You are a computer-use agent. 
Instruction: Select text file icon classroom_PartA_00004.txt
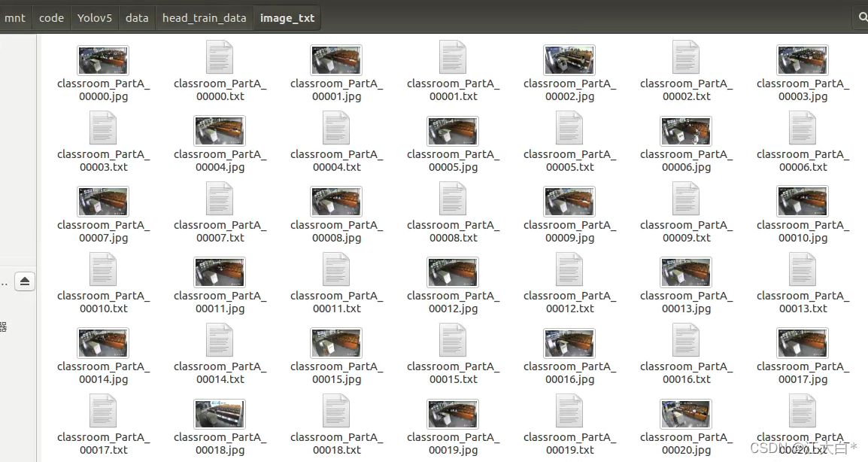click(336, 128)
